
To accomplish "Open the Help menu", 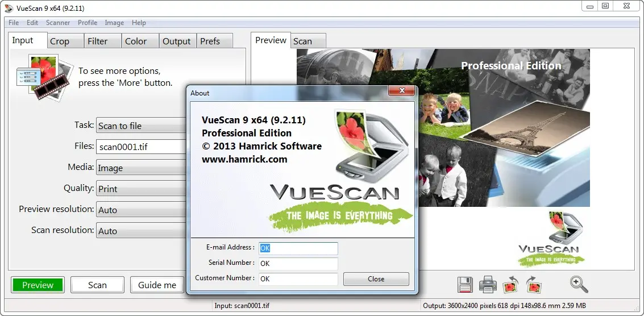I will pyautogui.click(x=139, y=23).
